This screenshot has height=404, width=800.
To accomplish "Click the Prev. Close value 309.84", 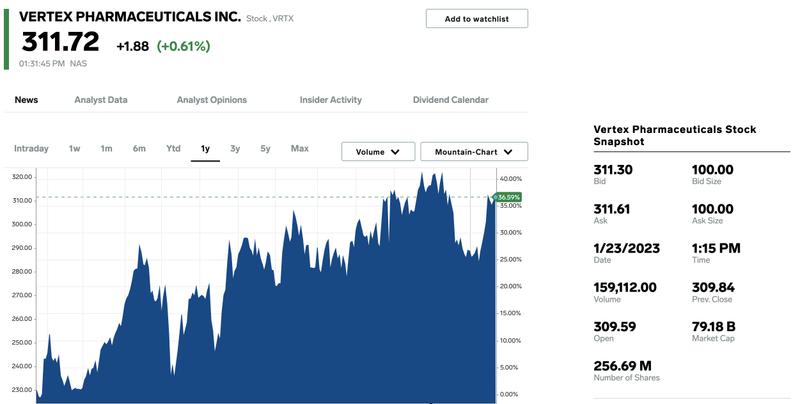I will coord(713,287).
